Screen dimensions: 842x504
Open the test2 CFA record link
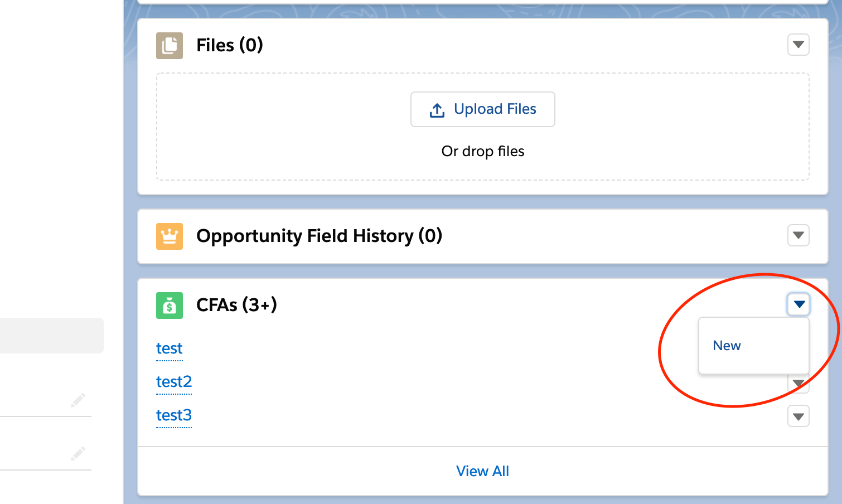(x=174, y=382)
